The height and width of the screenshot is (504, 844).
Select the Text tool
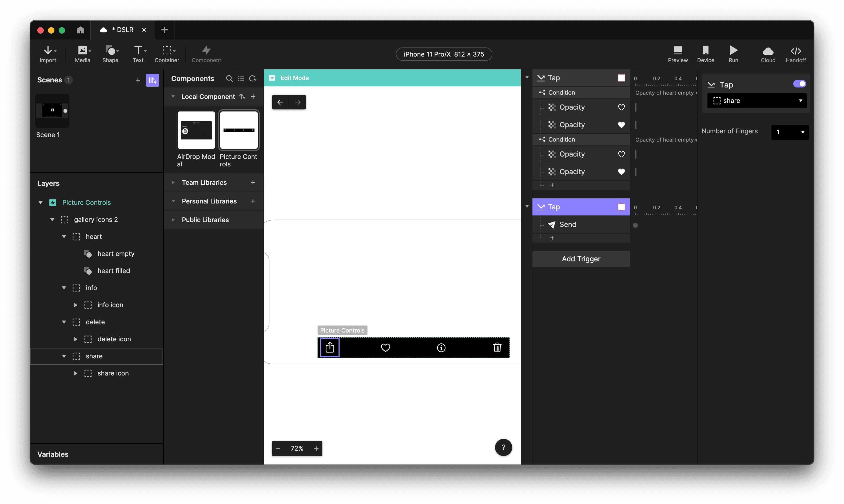[x=138, y=54]
